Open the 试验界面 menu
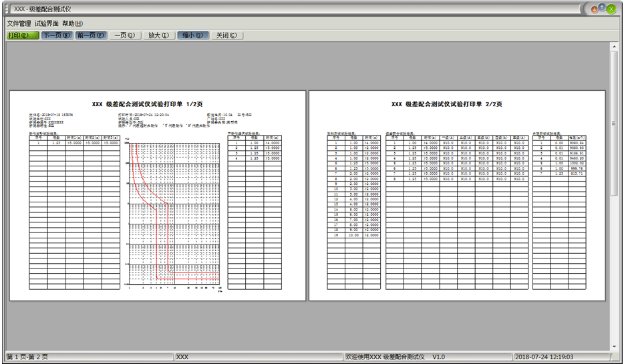628x364 pixels. [46, 23]
